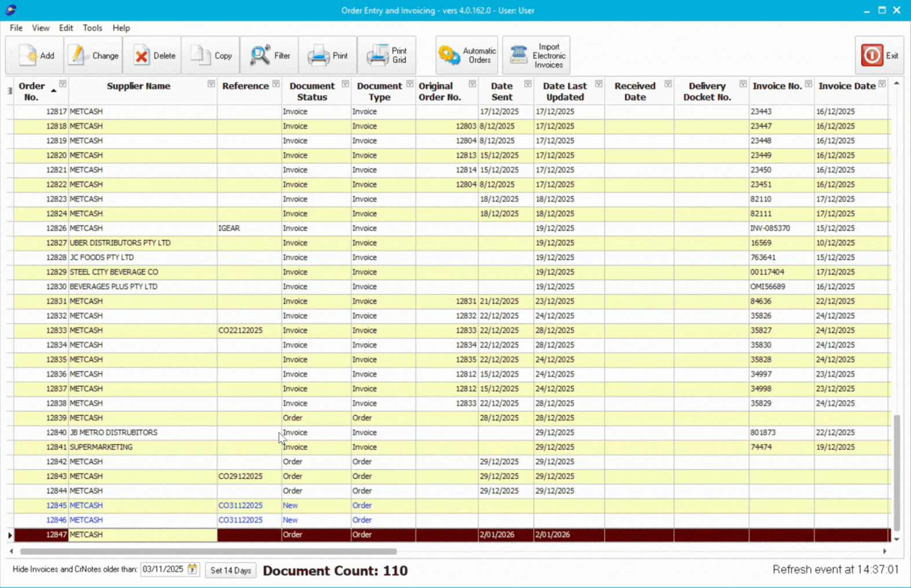Click invoice number 00117404
This screenshot has width=911, height=588.
pyautogui.click(x=781, y=272)
